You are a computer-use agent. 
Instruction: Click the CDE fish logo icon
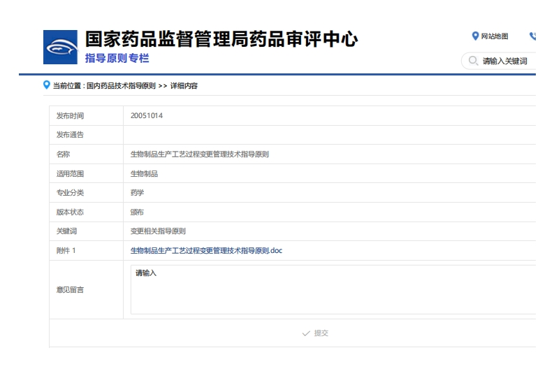pos(60,47)
